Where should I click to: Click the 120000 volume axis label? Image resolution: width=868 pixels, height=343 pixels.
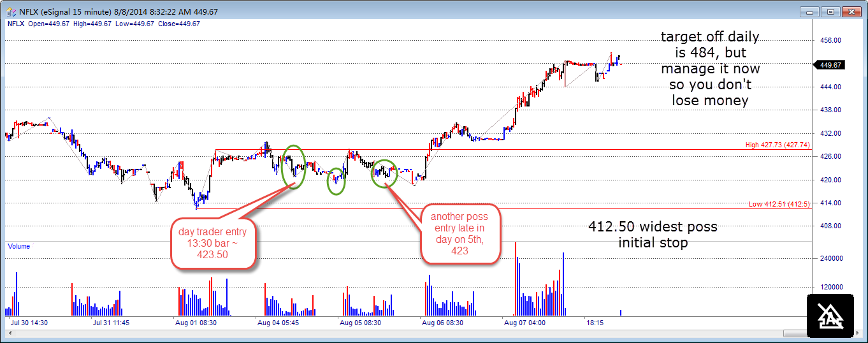(831, 287)
